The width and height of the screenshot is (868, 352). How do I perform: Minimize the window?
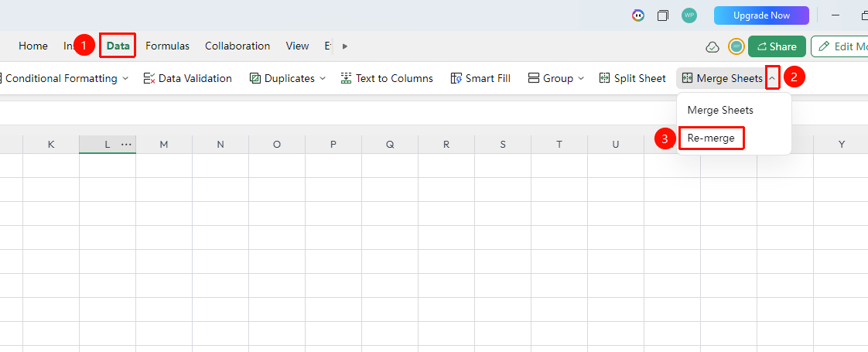(836, 15)
